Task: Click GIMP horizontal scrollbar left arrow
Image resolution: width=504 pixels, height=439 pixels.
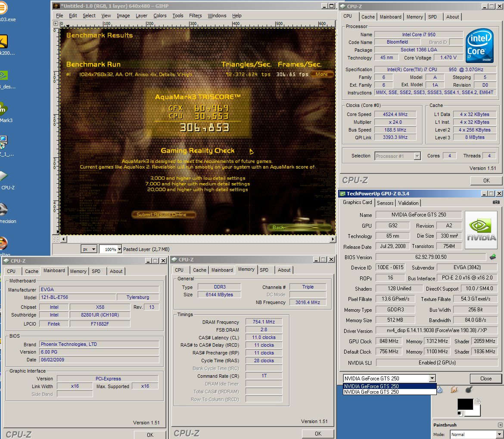Action: (x=64, y=239)
